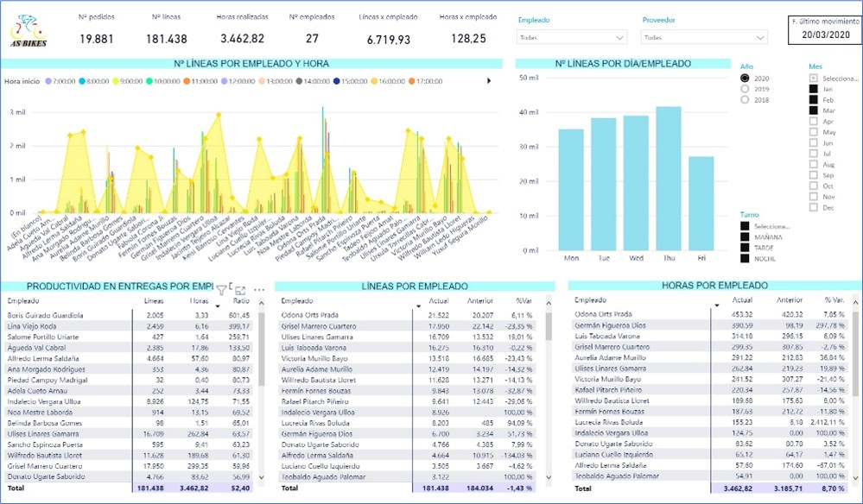The width and height of the screenshot is (863, 504).
Task: Select Odona Orts Prada in Líneas table
Action: coord(310,315)
